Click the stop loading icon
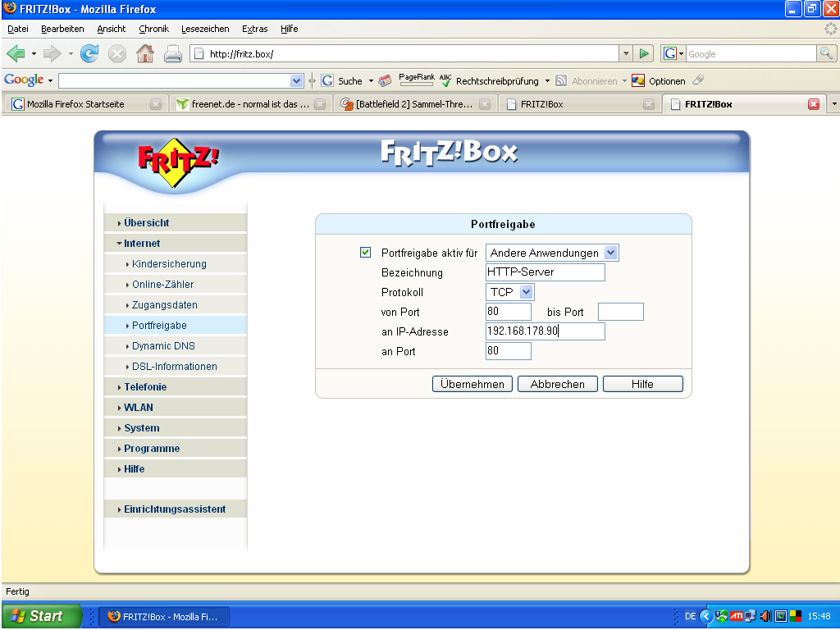The image size is (840, 630). (116, 53)
